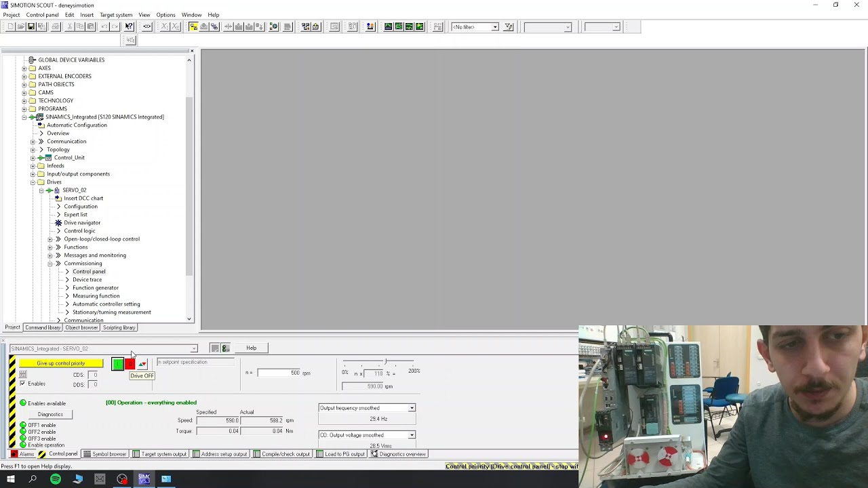Collapse the SERVO_02 drive node
The image size is (868, 488).
pos(41,190)
